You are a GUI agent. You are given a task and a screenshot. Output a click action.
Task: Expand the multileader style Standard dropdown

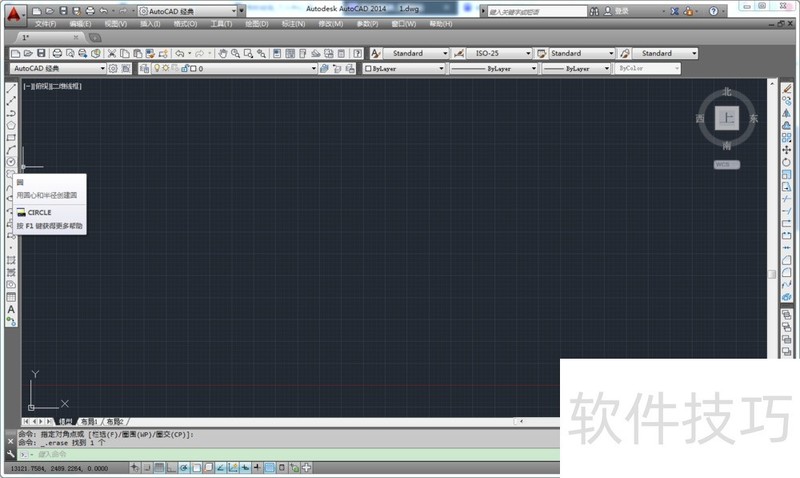pyautogui.click(x=694, y=53)
